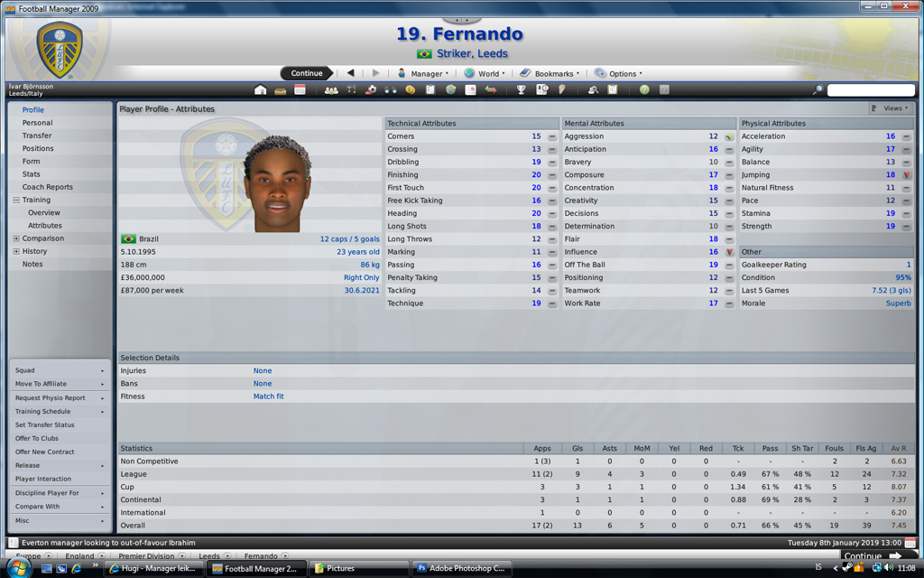Open finances with the gold coins icon

tap(411, 89)
